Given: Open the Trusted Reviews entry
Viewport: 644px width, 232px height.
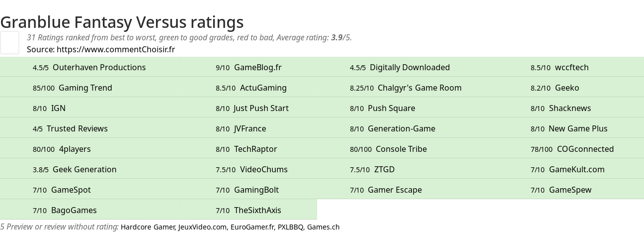Looking at the screenshot, I should pos(77,128).
